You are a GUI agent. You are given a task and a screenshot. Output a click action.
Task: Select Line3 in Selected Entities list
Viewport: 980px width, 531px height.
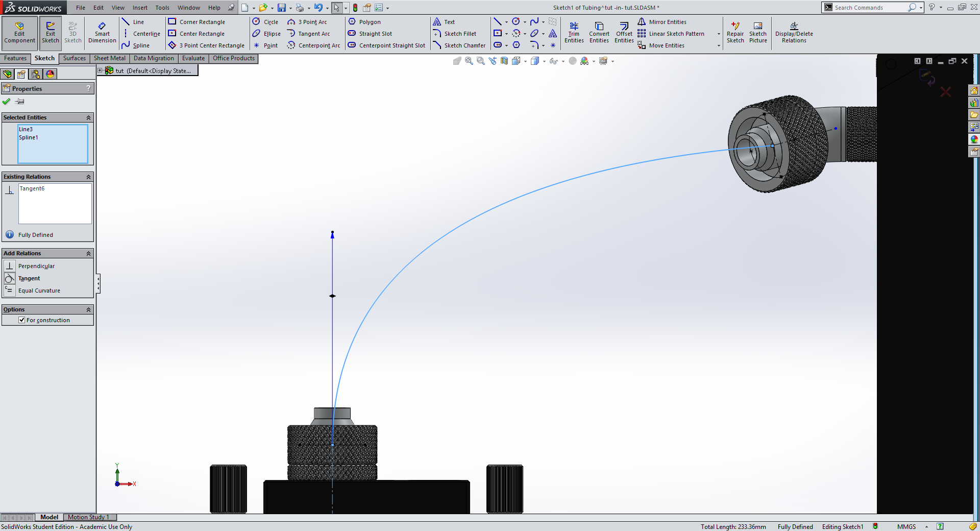[26, 129]
